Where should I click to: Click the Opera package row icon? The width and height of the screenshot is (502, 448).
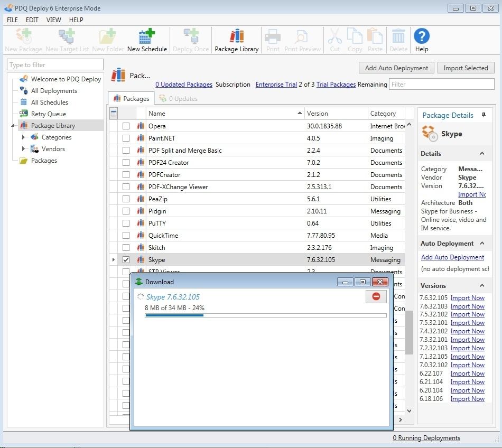141,126
